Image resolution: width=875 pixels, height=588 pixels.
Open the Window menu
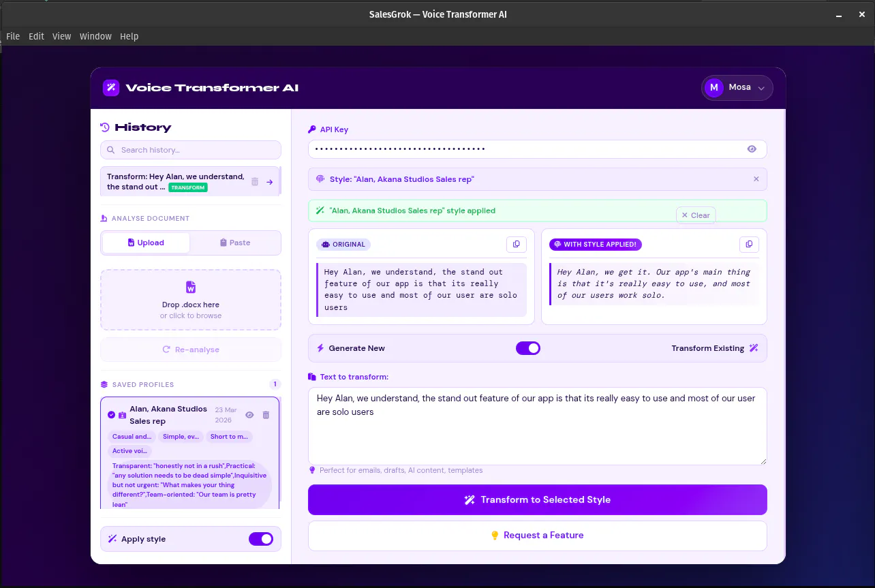(x=95, y=36)
